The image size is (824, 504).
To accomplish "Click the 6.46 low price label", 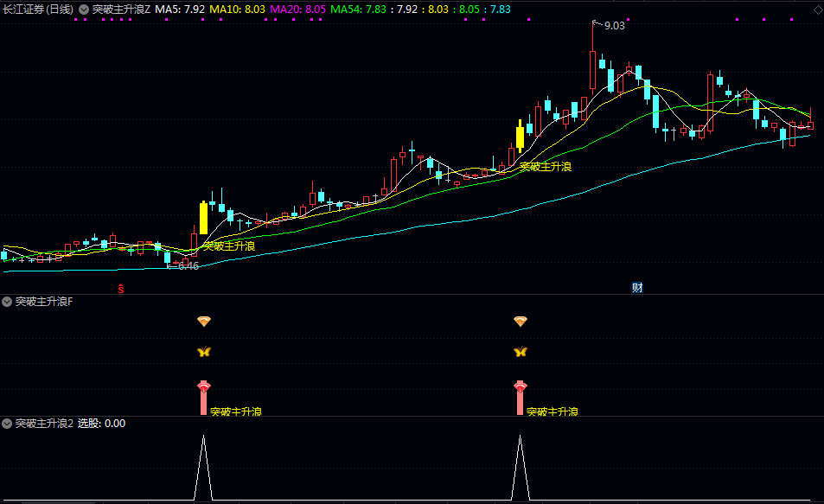I will click(188, 266).
